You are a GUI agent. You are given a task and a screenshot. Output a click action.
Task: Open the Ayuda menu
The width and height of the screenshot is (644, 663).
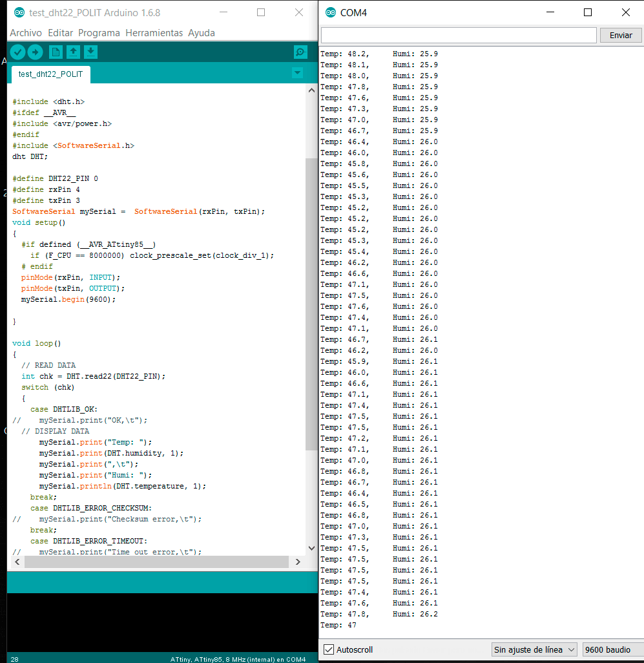(201, 33)
